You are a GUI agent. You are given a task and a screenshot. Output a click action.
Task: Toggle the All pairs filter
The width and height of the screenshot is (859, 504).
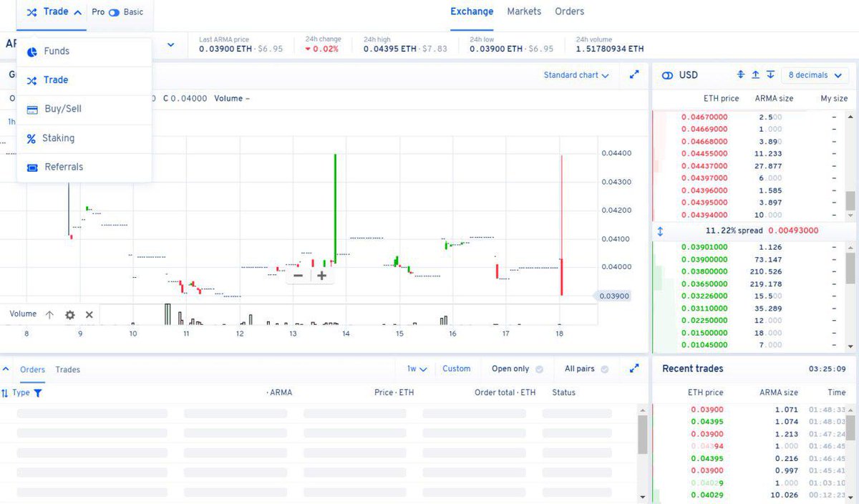tap(586, 369)
